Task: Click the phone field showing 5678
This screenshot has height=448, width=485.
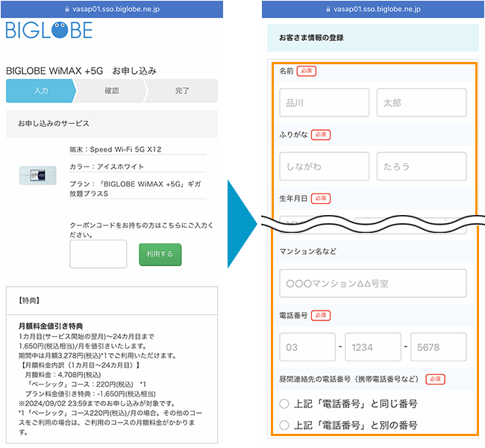Action: (439, 347)
